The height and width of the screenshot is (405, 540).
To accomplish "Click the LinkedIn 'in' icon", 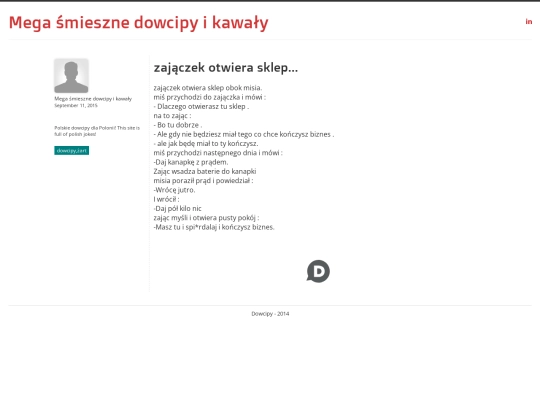I will pyautogui.click(x=529, y=22).
